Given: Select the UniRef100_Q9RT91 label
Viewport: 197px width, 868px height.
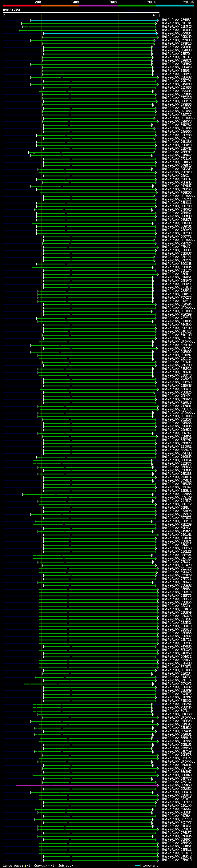Looking at the screenshot, I should (x=177, y=81).
